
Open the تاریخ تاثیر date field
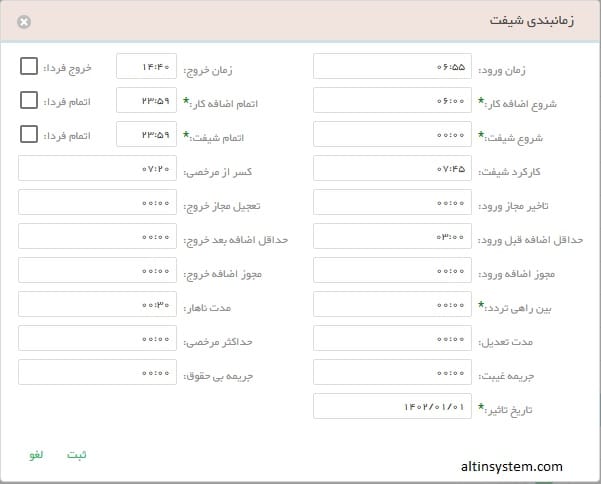392,406
